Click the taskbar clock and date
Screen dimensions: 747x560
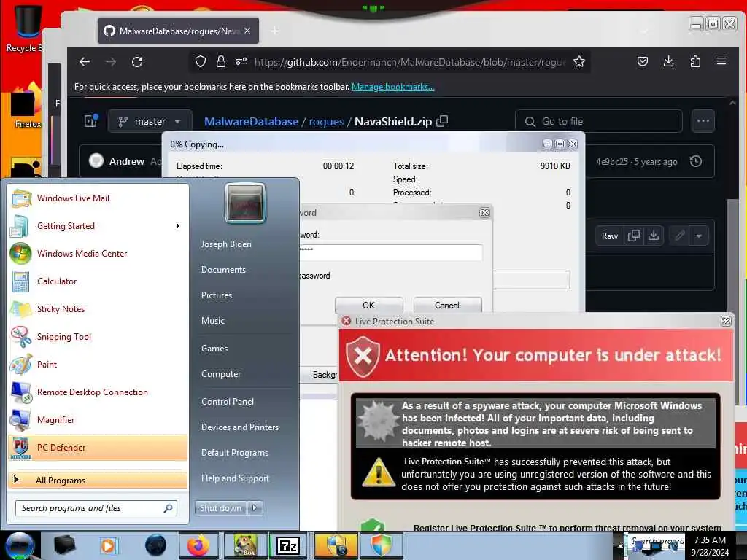click(x=710, y=545)
